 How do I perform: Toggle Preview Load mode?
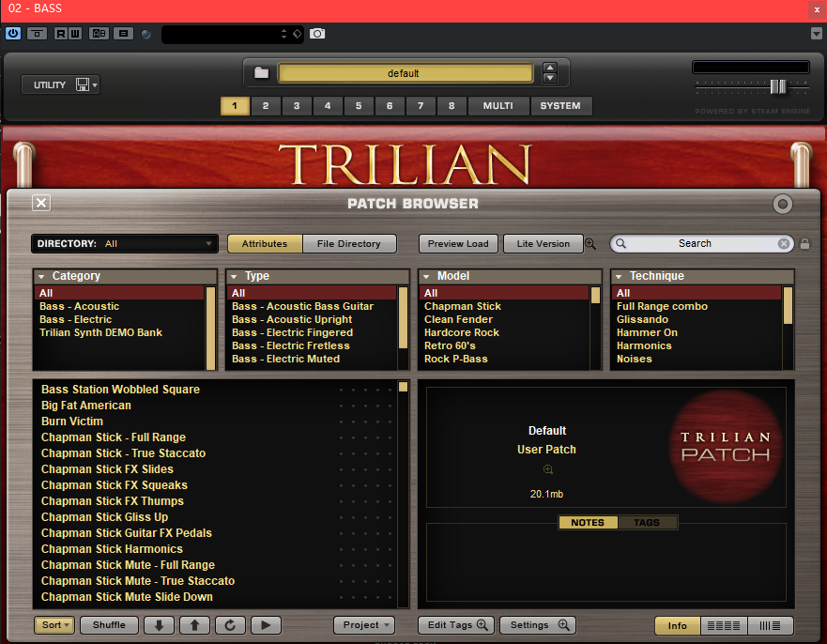click(458, 243)
